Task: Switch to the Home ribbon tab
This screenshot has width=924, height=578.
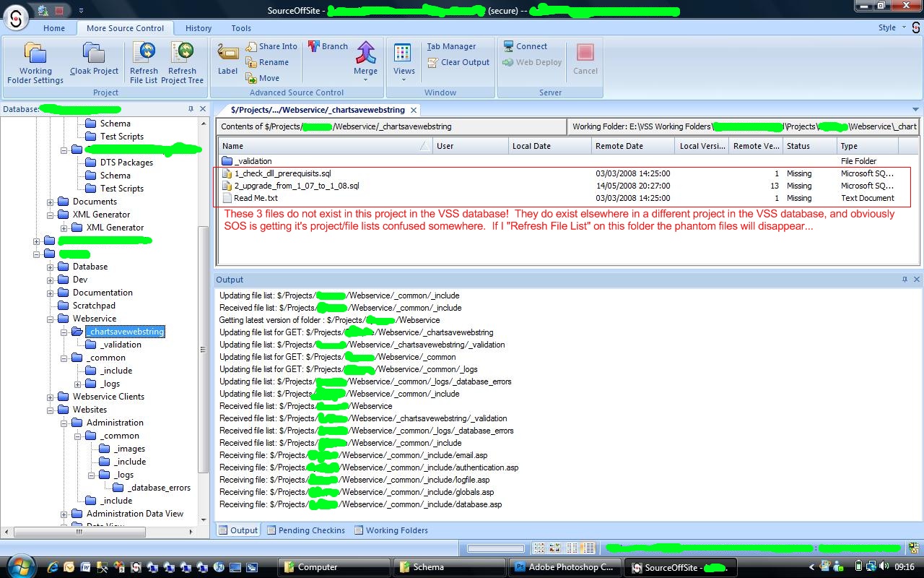Action: [54, 28]
